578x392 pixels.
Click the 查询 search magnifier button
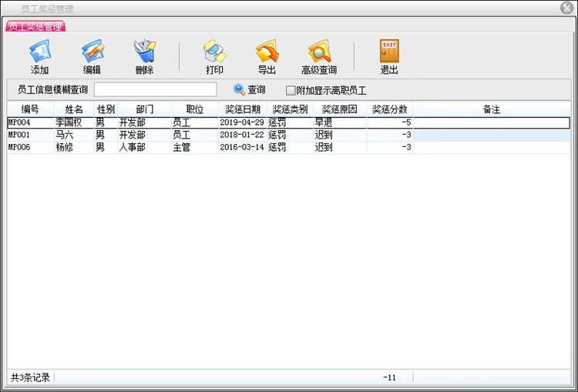coord(250,89)
